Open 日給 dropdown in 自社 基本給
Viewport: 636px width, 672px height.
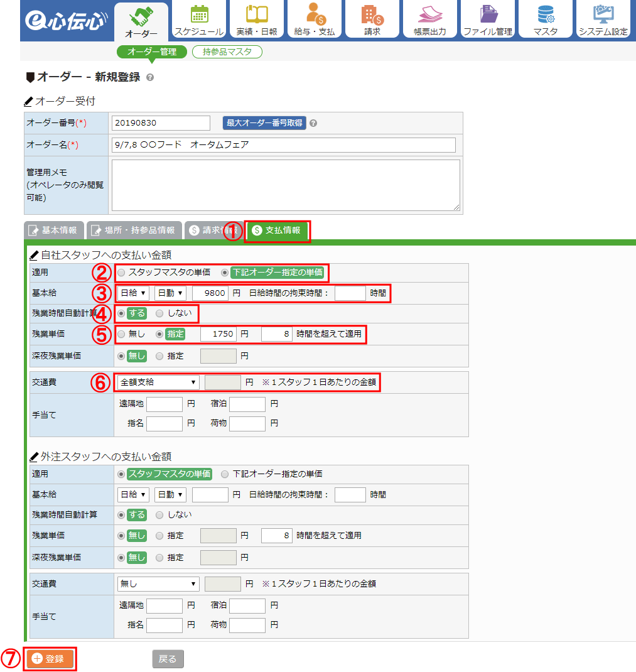(x=133, y=293)
